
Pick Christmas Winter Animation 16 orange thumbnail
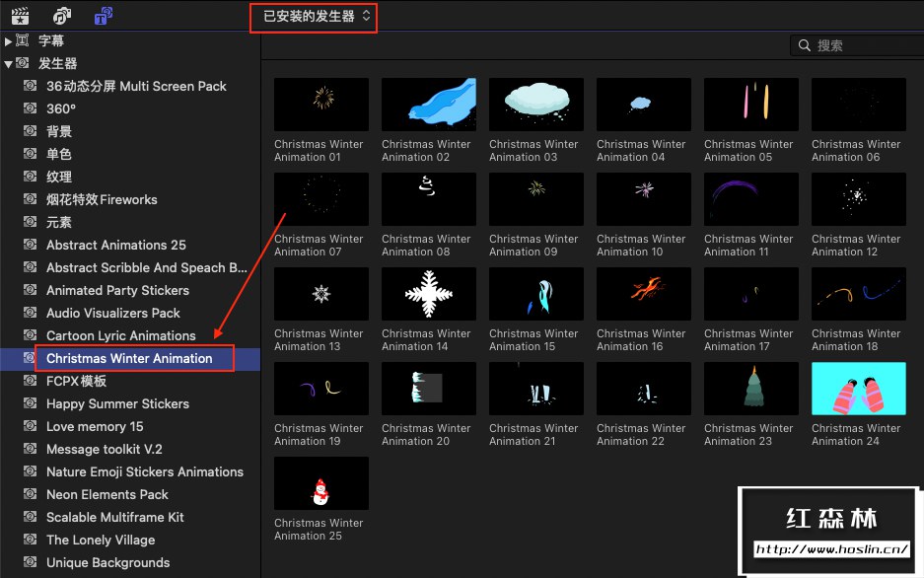click(x=644, y=294)
